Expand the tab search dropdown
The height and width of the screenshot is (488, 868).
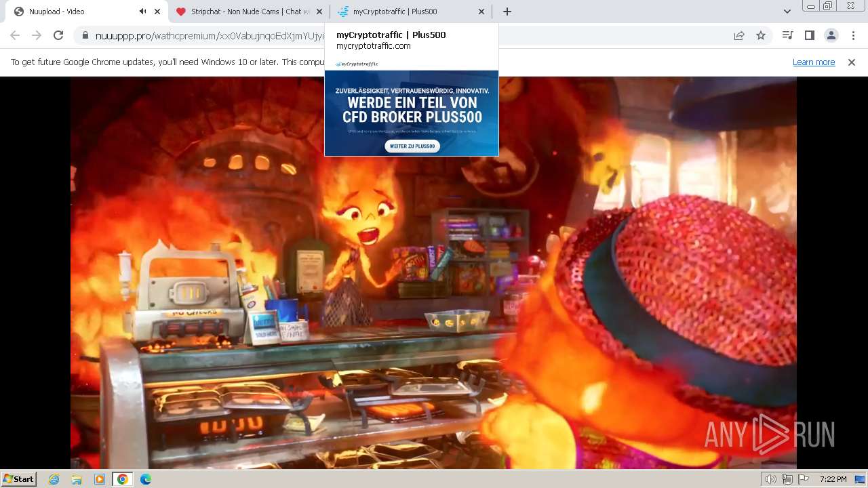click(787, 12)
